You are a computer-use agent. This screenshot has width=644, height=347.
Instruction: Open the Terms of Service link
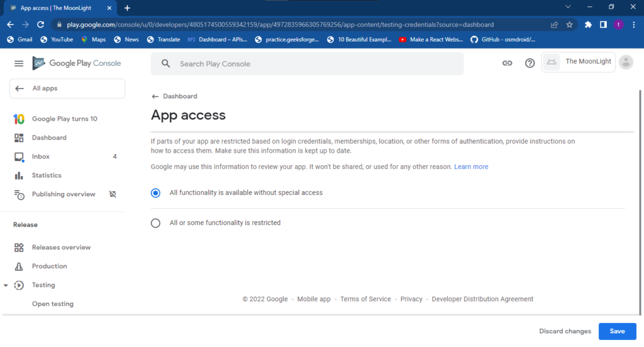pyautogui.click(x=365, y=299)
